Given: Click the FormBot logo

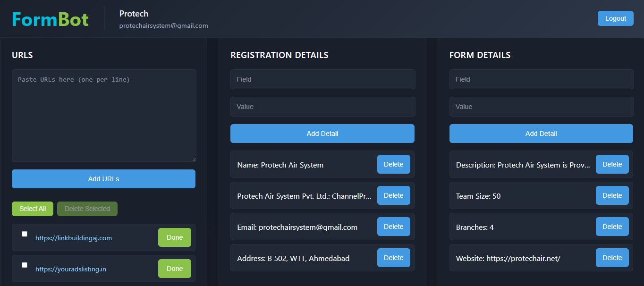Looking at the screenshot, I should click(x=50, y=19).
